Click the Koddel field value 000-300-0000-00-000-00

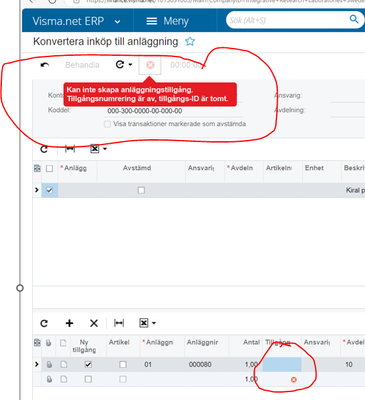[x=145, y=111]
